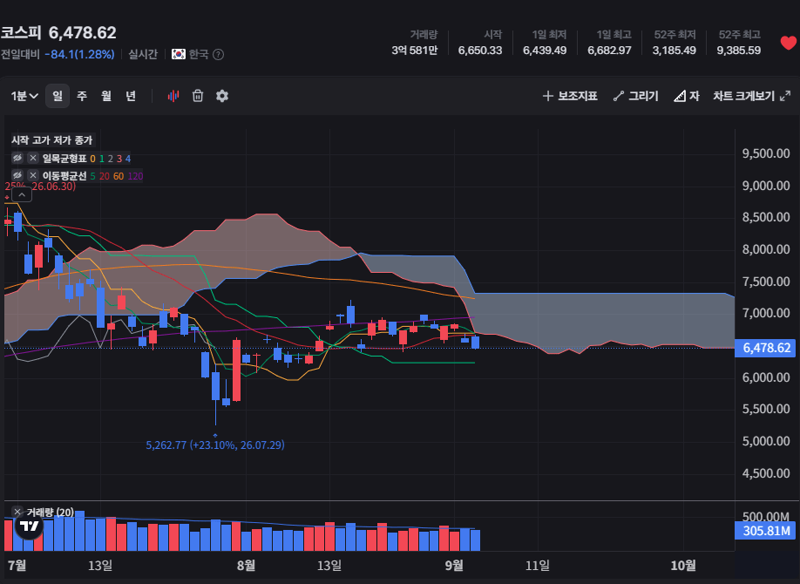Click the TradingView logo badge
Viewport: 800px width, 584px height.
29,526
